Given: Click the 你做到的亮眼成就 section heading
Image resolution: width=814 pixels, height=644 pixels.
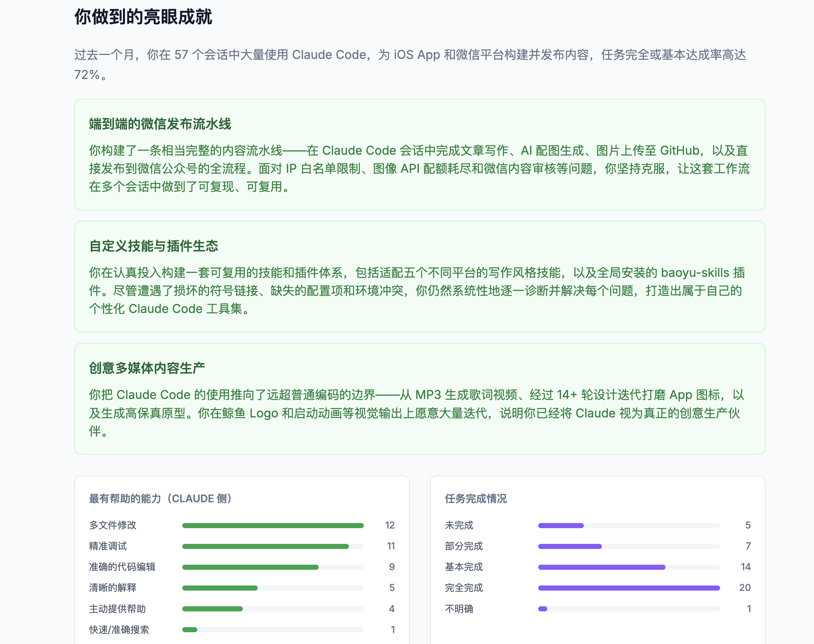Looking at the screenshot, I should click(x=143, y=17).
